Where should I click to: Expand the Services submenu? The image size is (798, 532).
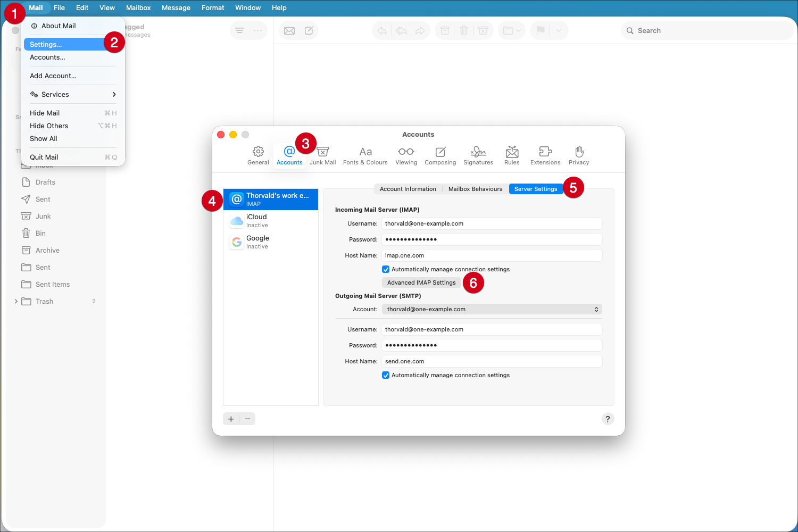pyautogui.click(x=73, y=94)
